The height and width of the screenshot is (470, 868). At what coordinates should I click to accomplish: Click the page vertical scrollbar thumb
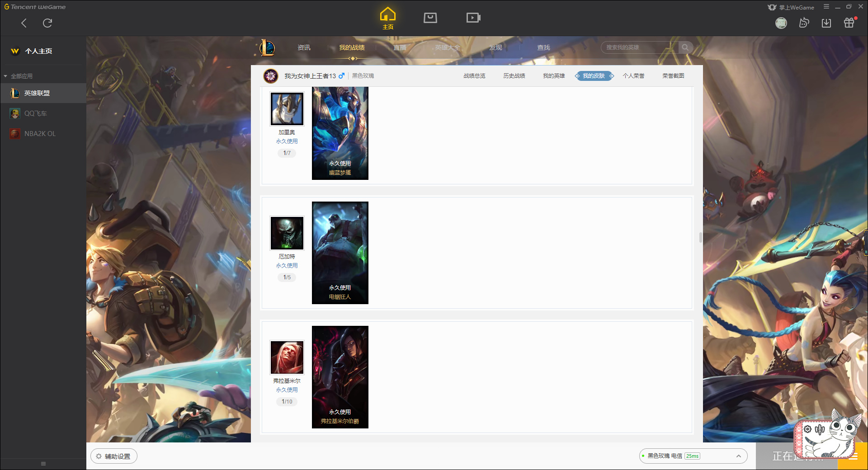pyautogui.click(x=701, y=237)
